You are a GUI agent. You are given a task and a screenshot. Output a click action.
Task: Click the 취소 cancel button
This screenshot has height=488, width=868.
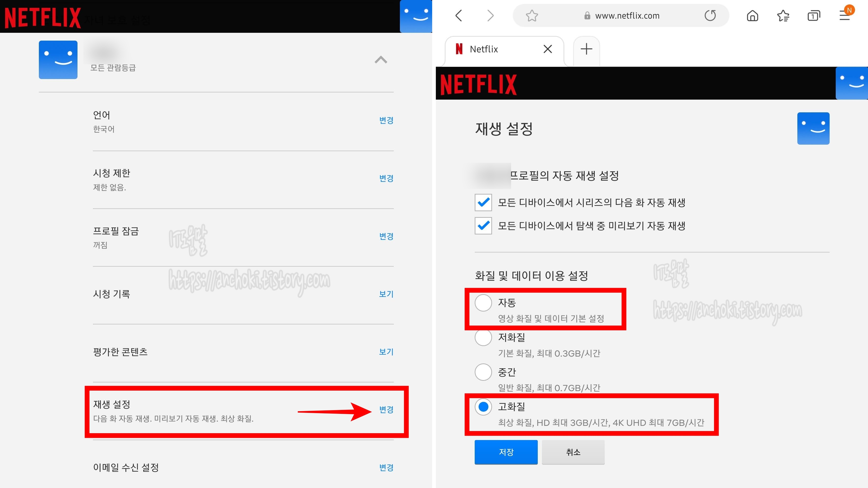(573, 452)
